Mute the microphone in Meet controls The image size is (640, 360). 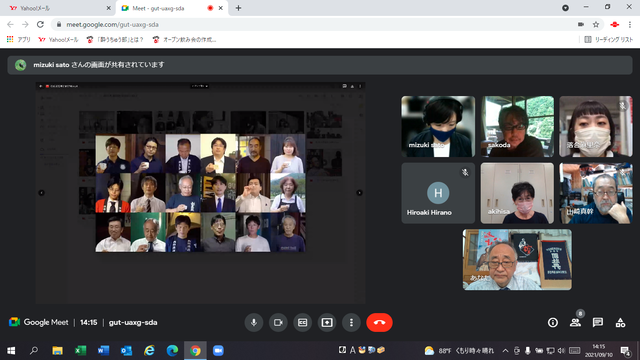tap(253, 322)
